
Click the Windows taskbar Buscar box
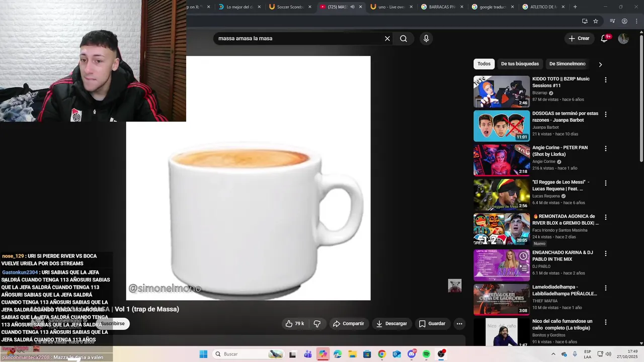[248, 354]
